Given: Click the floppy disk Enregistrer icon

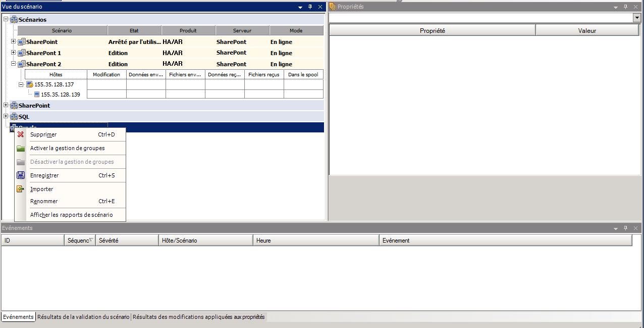Looking at the screenshot, I should 21,175.
